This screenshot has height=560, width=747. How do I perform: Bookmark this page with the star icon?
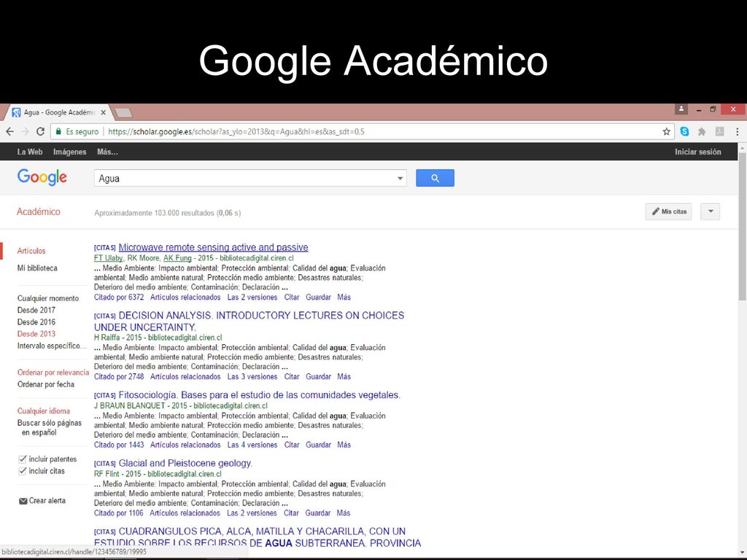(x=667, y=131)
